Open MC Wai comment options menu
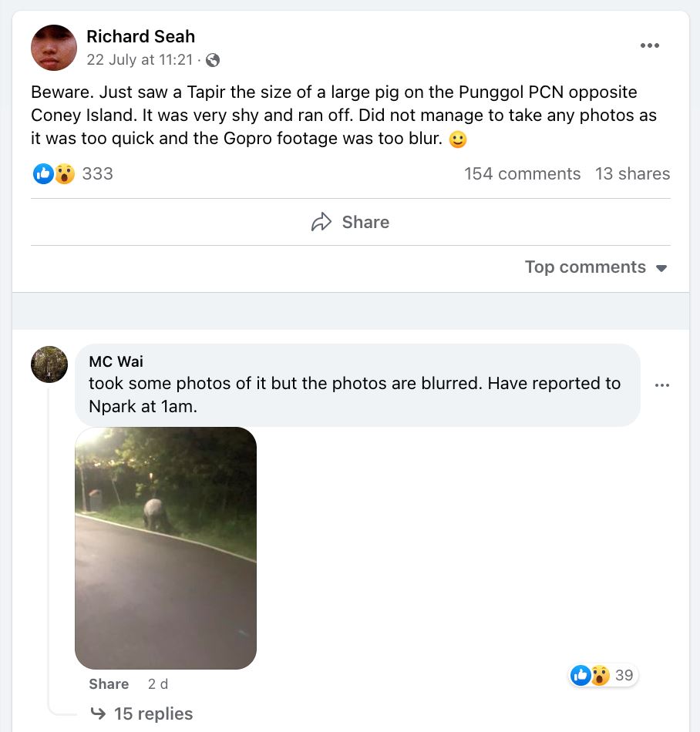700x732 pixels. (x=661, y=385)
